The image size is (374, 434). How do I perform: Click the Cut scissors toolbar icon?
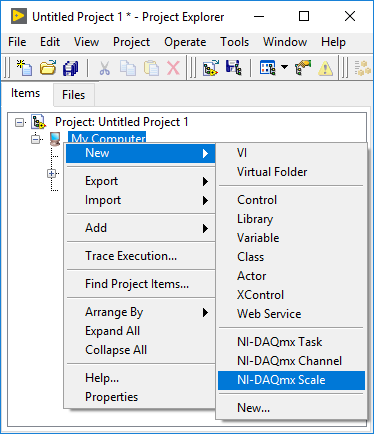click(x=104, y=68)
